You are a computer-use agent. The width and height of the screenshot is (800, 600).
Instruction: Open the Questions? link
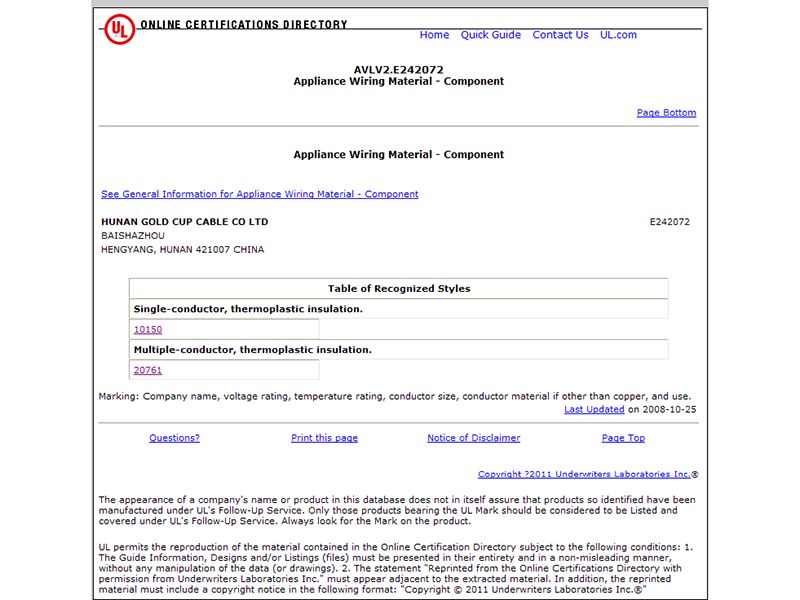[174, 438]
